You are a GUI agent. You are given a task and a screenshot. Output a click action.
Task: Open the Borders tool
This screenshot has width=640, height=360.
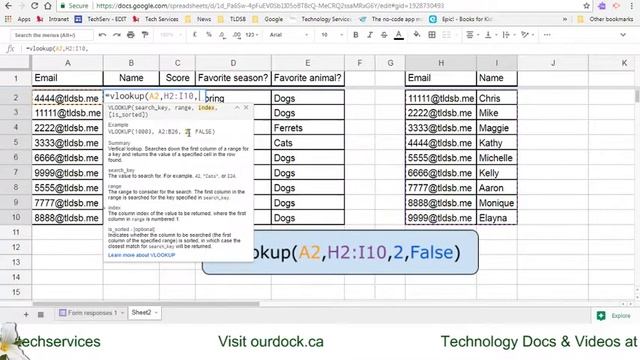click(x=432, y=35)
